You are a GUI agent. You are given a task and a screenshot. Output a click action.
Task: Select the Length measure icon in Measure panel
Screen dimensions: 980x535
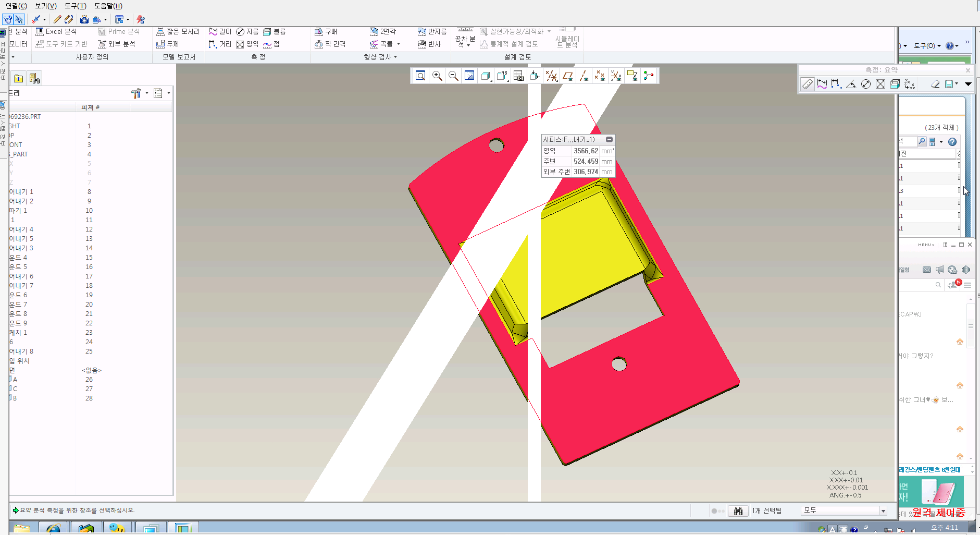click(x=822, y=84)
